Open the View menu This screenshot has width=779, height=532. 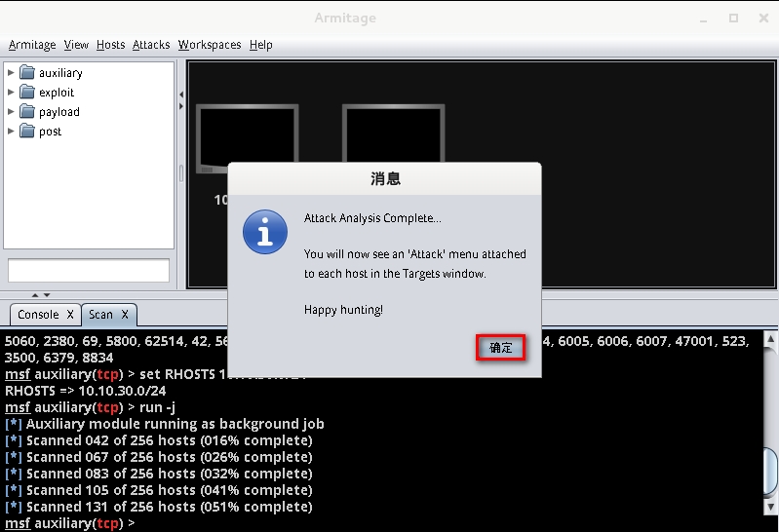pos(76,45)
